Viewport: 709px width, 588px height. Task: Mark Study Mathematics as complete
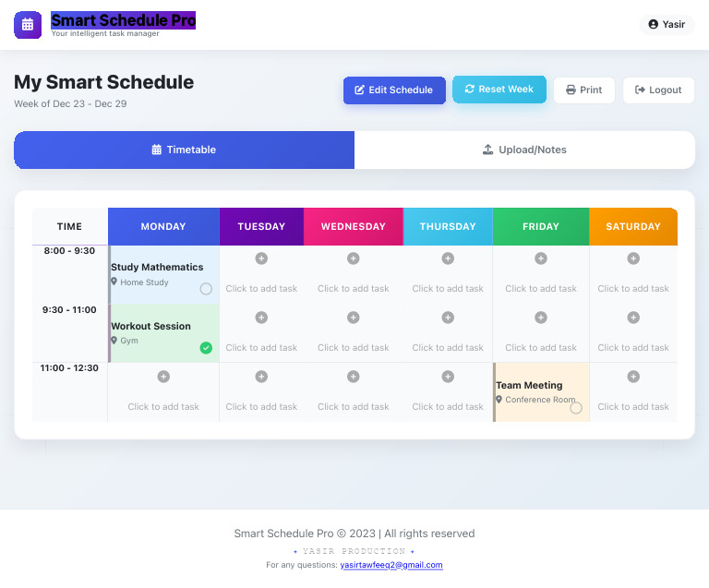(x=206, y=289)
